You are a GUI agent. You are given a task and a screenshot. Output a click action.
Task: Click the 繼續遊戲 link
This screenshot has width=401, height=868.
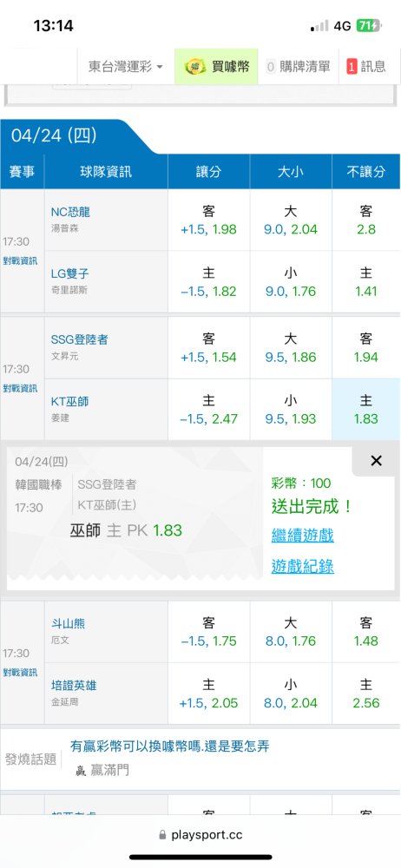click(302, 536)
